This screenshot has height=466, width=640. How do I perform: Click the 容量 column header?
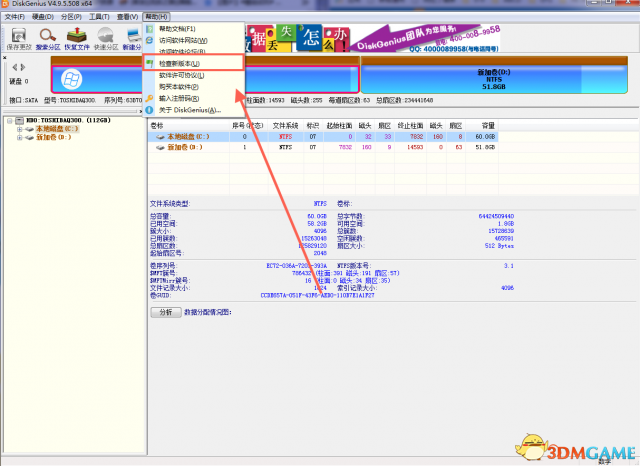(482, 126)
